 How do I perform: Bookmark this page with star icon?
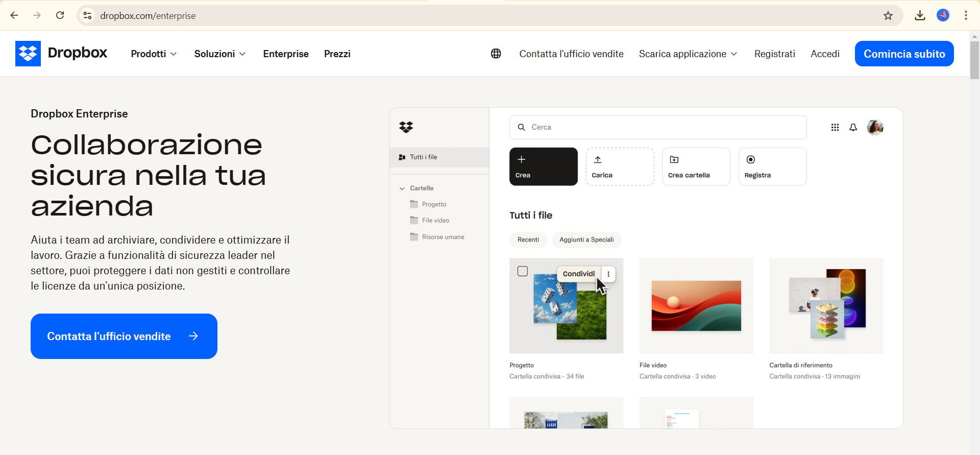888,16
